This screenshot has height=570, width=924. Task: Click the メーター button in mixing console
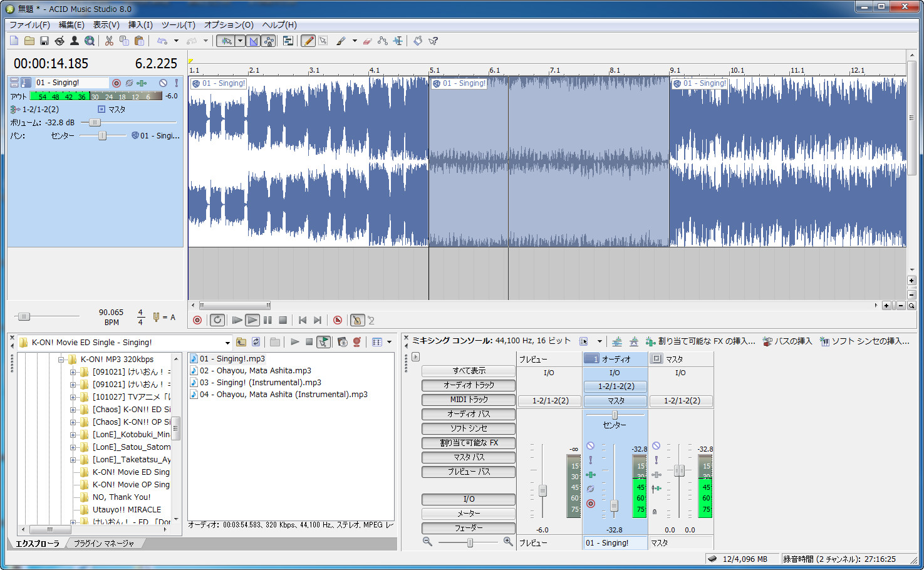[x=469, y=514]
